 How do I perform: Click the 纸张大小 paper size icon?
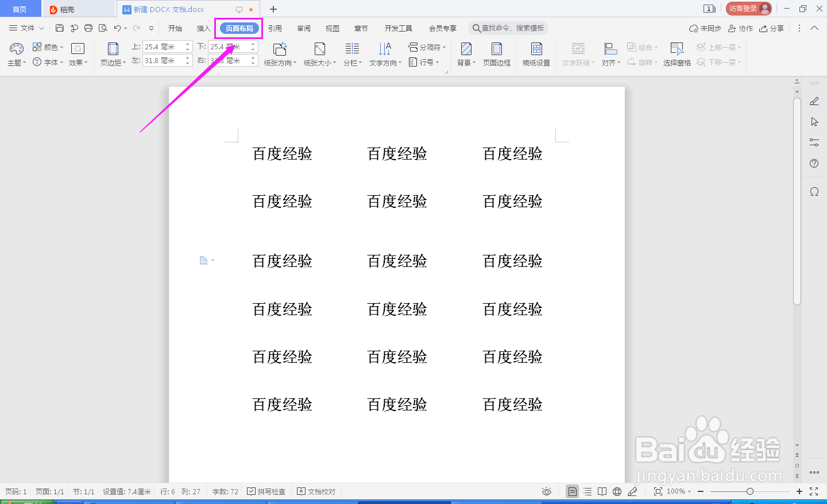pos(320,49)
